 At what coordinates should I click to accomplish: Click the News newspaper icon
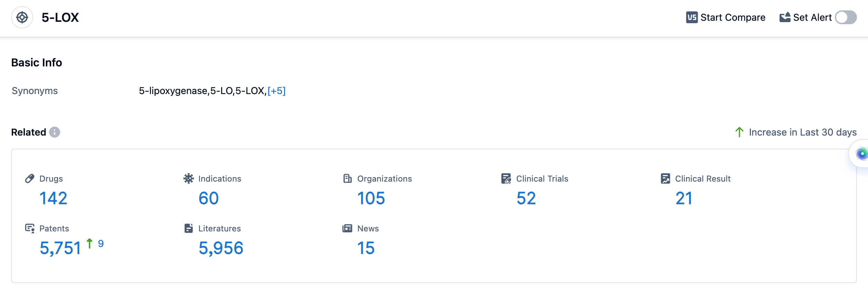[x=347, y=228]
